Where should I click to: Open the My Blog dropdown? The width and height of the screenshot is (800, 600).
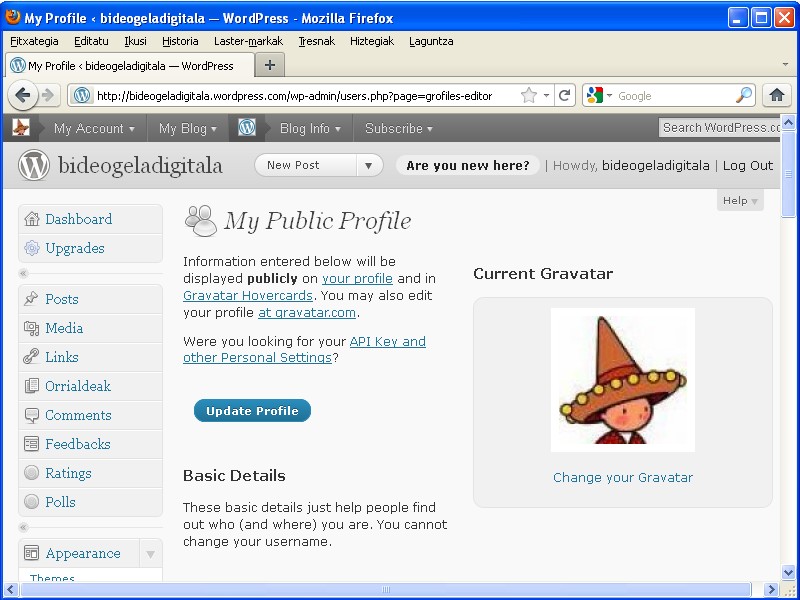[188, 128]
